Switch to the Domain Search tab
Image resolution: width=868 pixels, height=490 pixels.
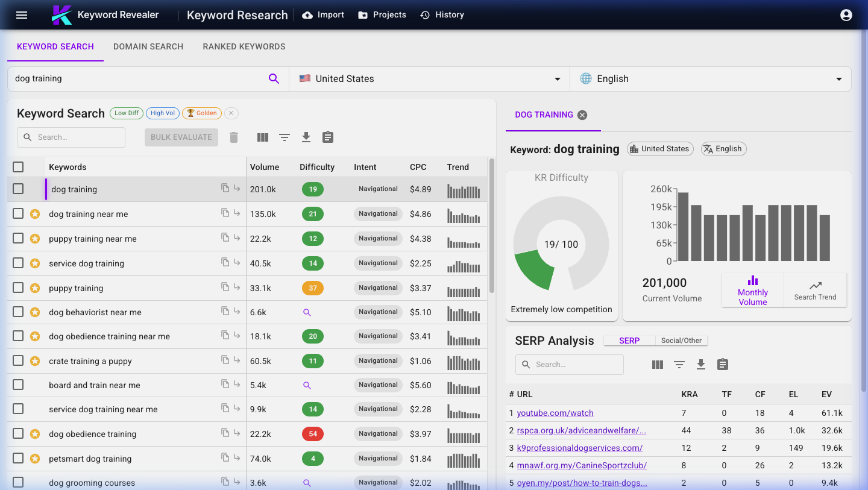click(x=148, y=46)
